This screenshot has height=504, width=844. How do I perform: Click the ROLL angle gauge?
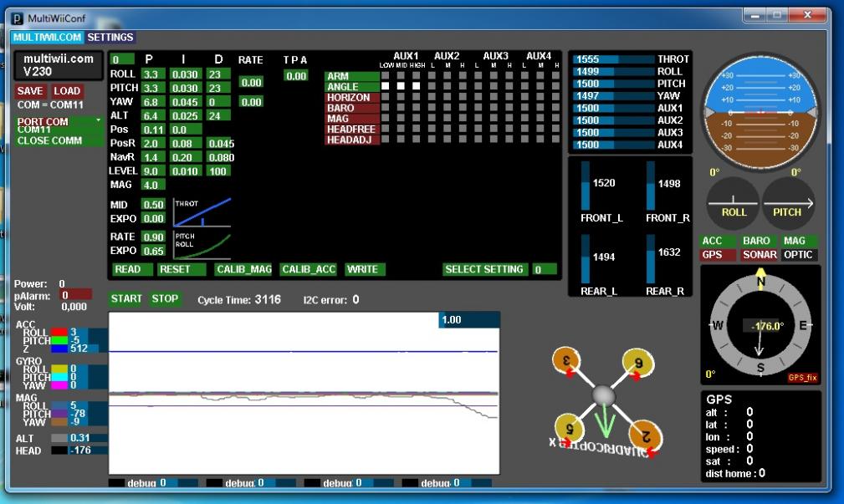tap(733, 203)
